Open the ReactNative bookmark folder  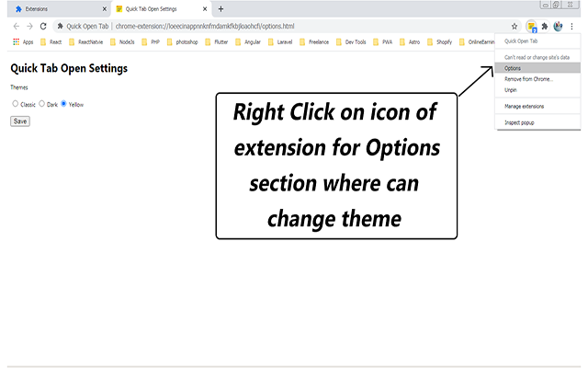click(x=85, y=42)
